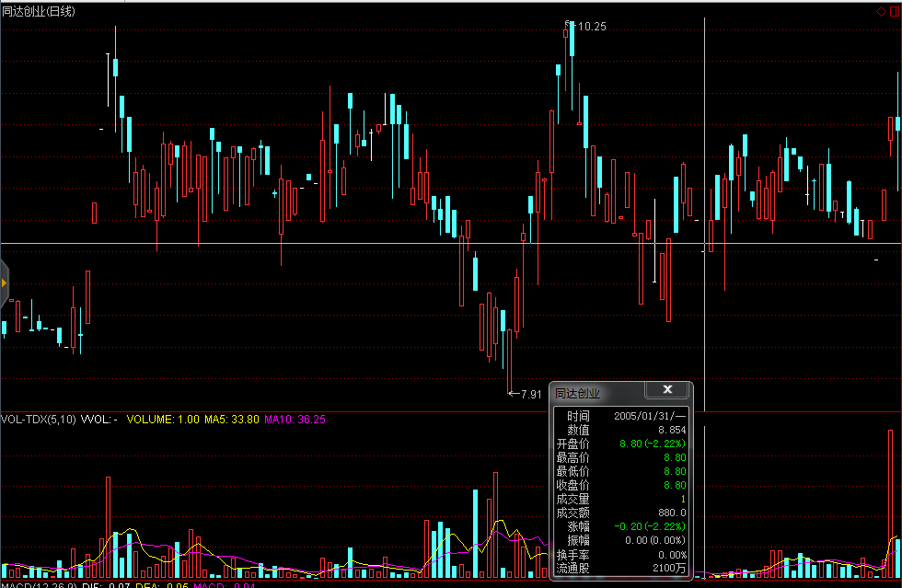Click the 成交额 row in info popup

pyautogui.click(x=621, y=513)
